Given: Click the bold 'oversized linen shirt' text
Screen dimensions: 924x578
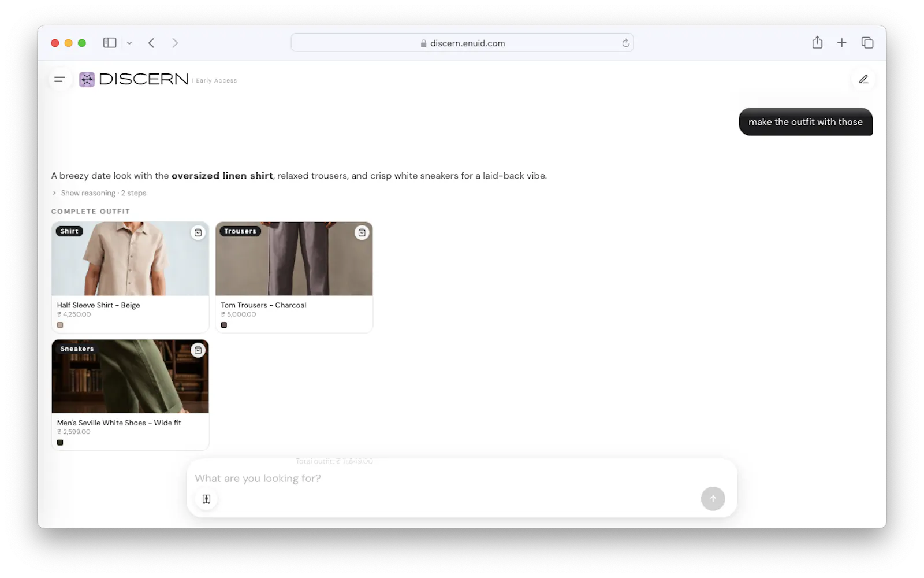Looking at the screenshot, I should 222,176.
